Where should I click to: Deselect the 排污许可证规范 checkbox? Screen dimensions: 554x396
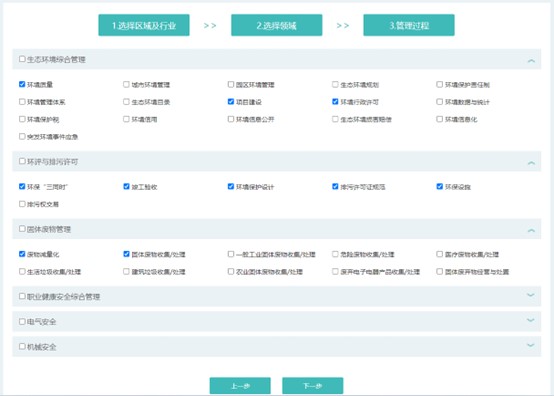(335, 187)
